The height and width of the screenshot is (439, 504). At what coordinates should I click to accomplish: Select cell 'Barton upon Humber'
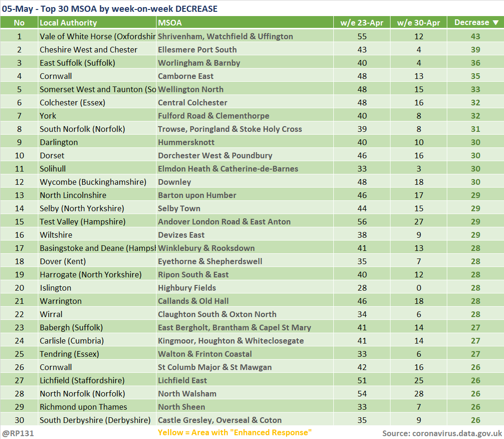point(244,195)
